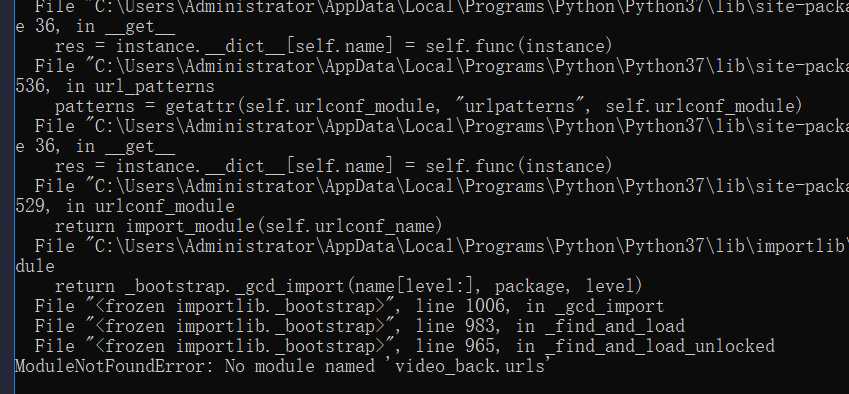Click the line ending in _find_and_load_unlocked
Viewport: 849px width, 394px height.
pyautogui.click(x=404, y=346)
